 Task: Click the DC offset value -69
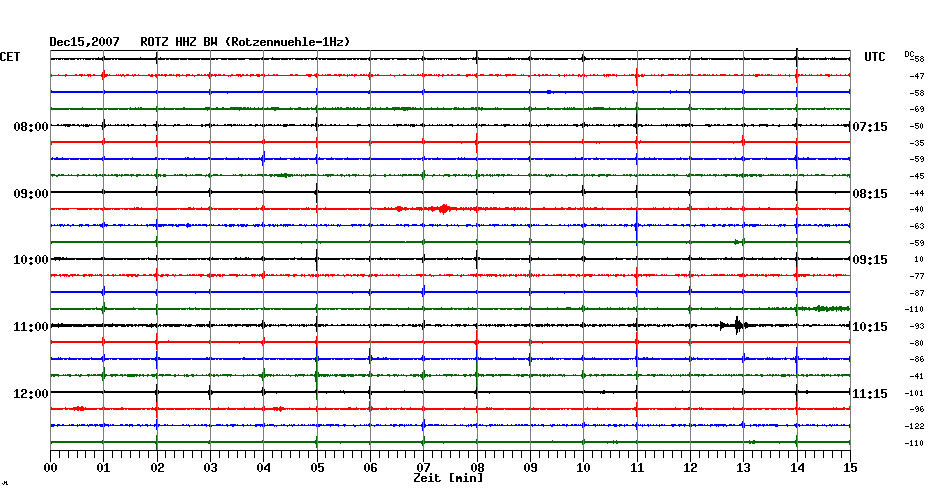tap(917, 110)
